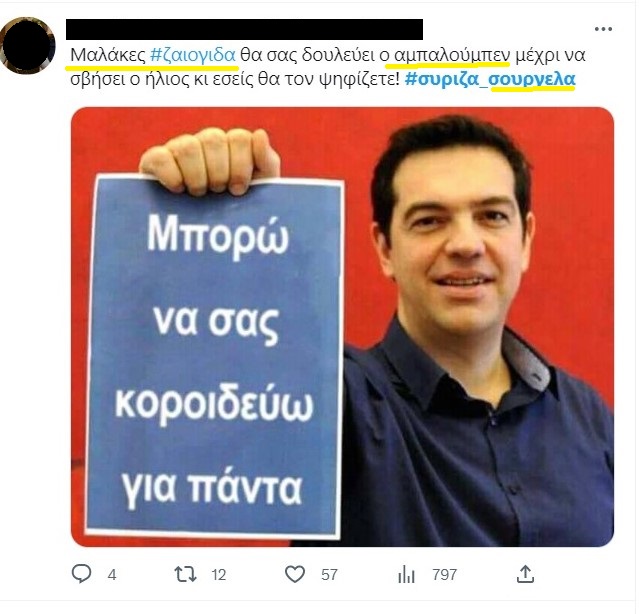Click the word Μαλάκες in the tweet
The height and width of the screenshot is (614, 639).
(x=108, y=55)
